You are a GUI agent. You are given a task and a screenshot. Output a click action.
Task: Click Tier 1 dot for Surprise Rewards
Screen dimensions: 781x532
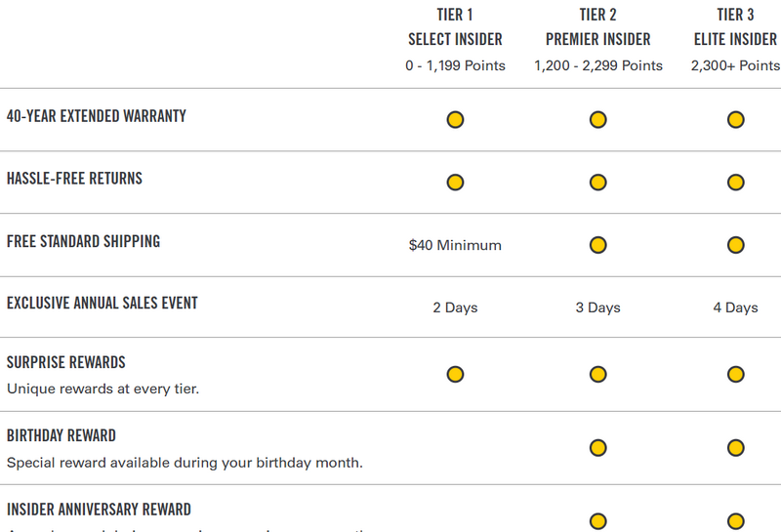[x=455, y=375]
